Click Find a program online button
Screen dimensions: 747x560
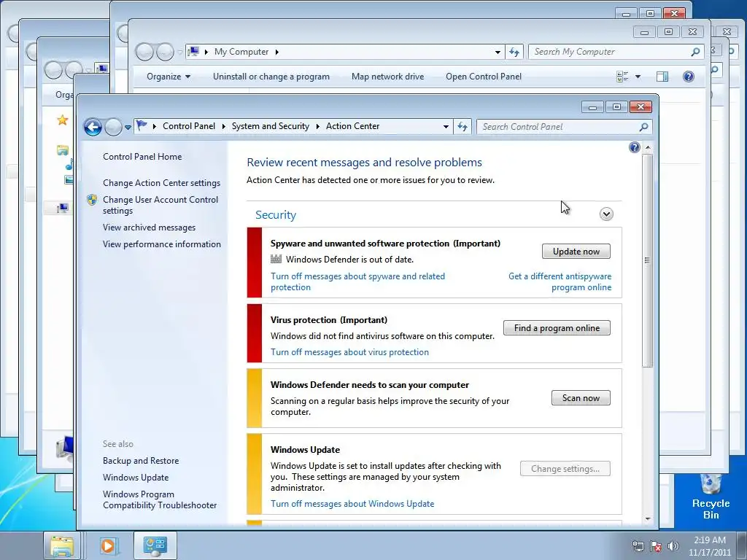tap(557, 328)
